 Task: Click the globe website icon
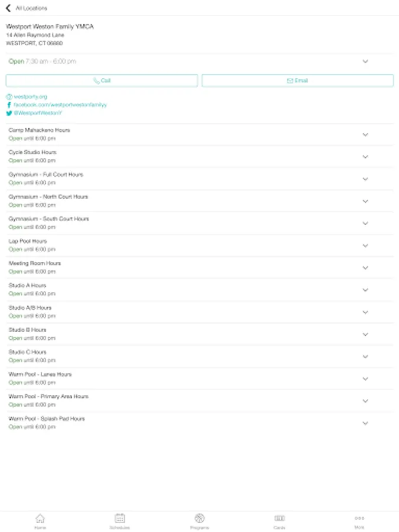pos(9,97)
